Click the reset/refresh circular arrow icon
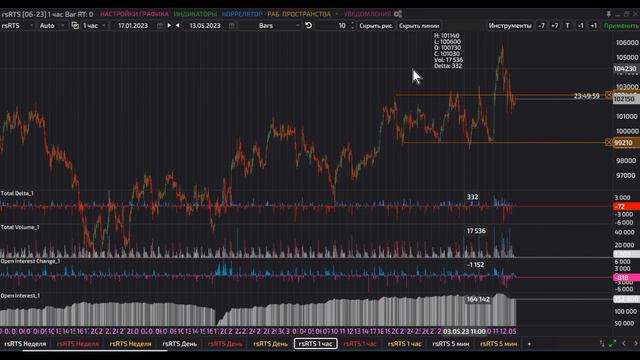Image resolution: width=640 pixels, height=360 pixels. click(x=309, y=25)
